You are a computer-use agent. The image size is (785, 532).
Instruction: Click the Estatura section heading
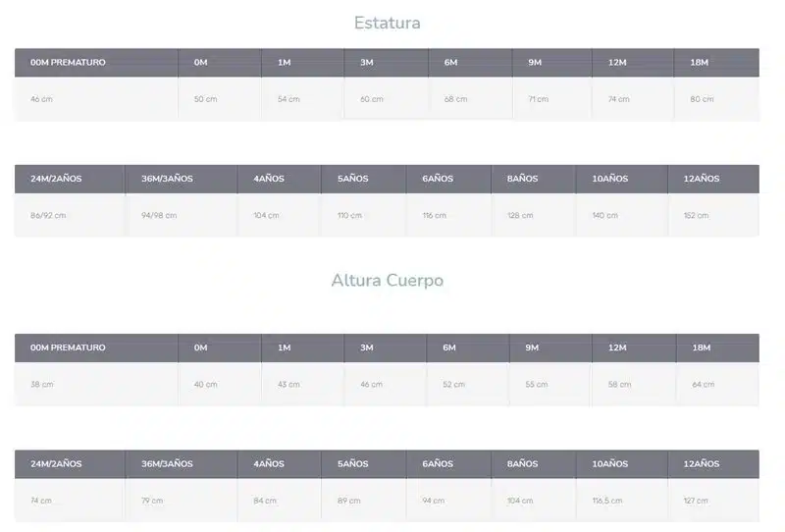pyautogui.click(x=388, y=23)
